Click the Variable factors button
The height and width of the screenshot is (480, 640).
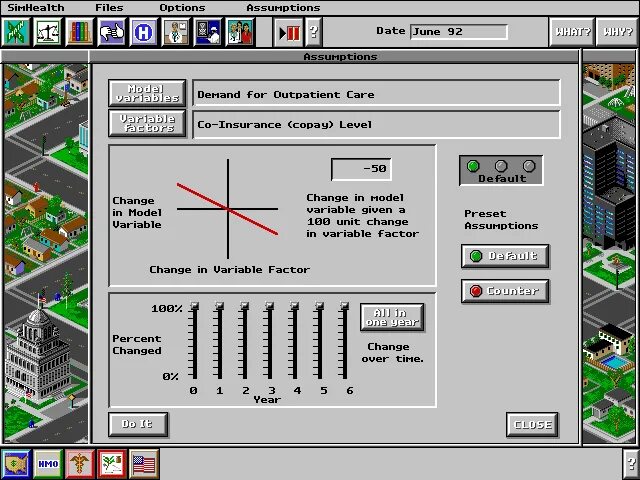[147, 123]
